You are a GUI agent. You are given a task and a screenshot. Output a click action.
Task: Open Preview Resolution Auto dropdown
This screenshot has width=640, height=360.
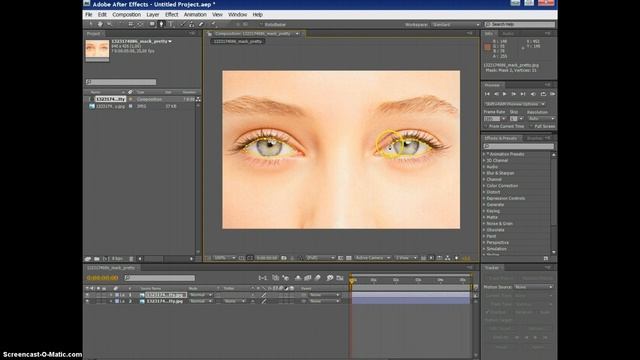click(x=541, y=119)
